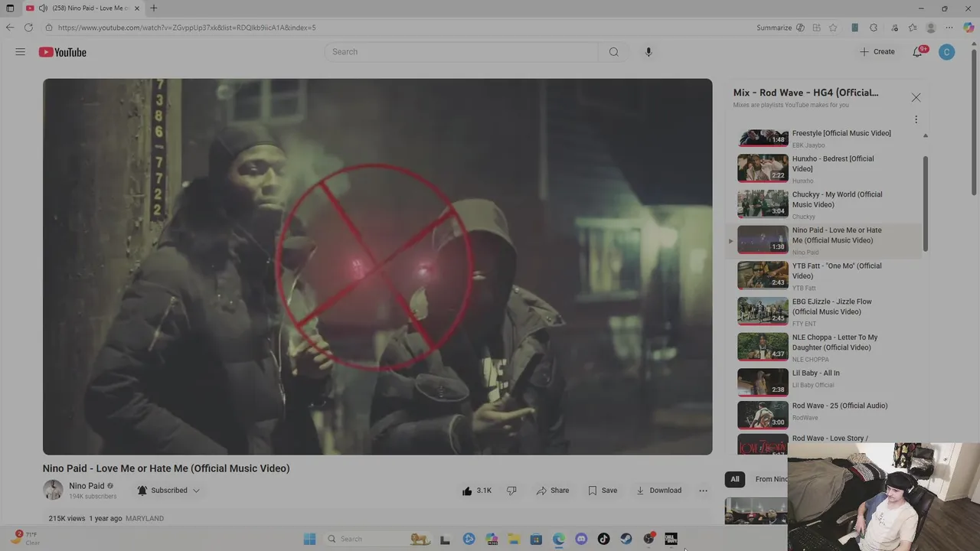Go to the YouTube home logo

[63, 52]
